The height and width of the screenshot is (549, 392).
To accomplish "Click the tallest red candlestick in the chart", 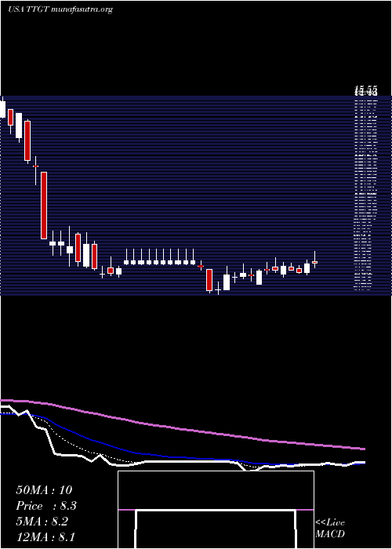I will tap(44, 205).
